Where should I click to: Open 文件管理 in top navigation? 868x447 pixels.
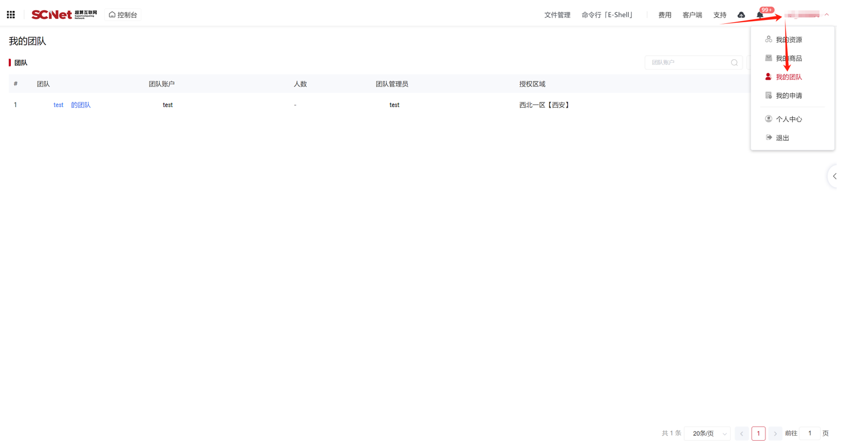point(557,15)
